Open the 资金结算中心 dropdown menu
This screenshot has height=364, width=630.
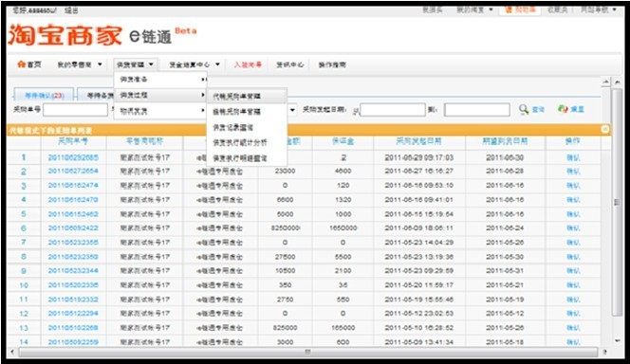pyautogui.click(x=195, y=64)
